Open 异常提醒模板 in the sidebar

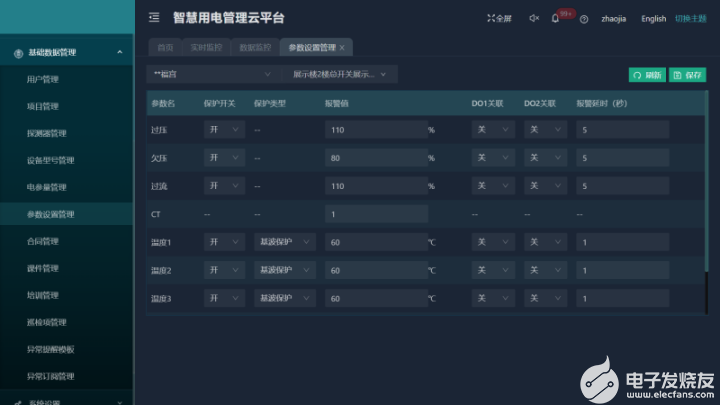tap(51, 349)
